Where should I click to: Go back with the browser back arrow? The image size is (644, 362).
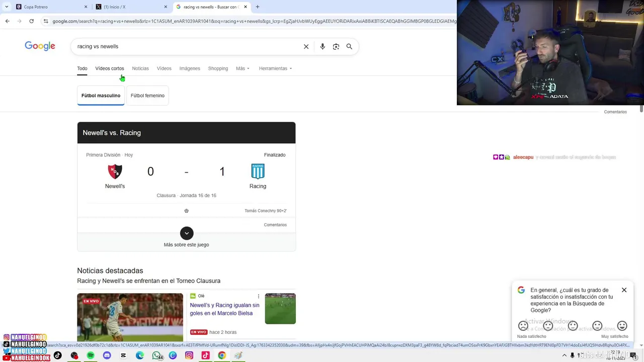[7, 21]
